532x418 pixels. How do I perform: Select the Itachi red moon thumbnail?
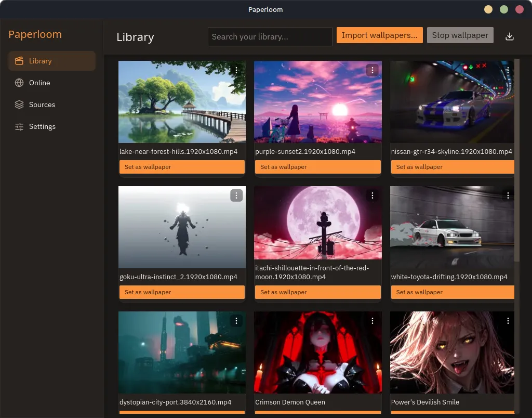click(318, 223)
